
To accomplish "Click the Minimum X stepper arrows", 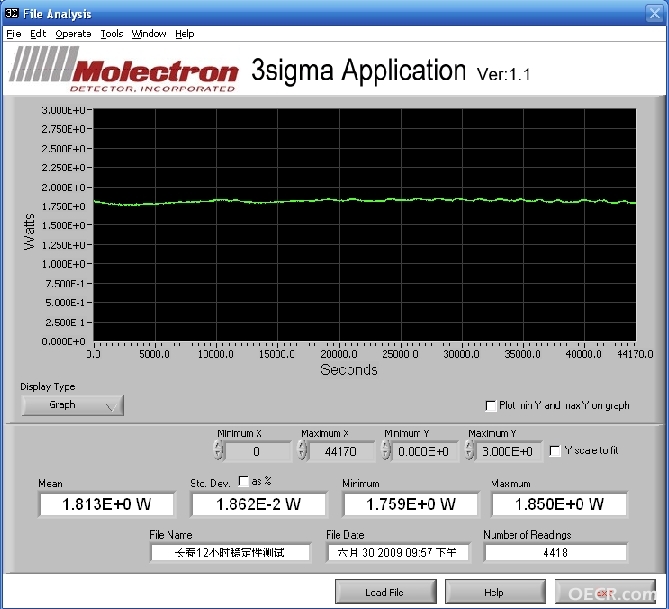I will (x=218, y=450).
